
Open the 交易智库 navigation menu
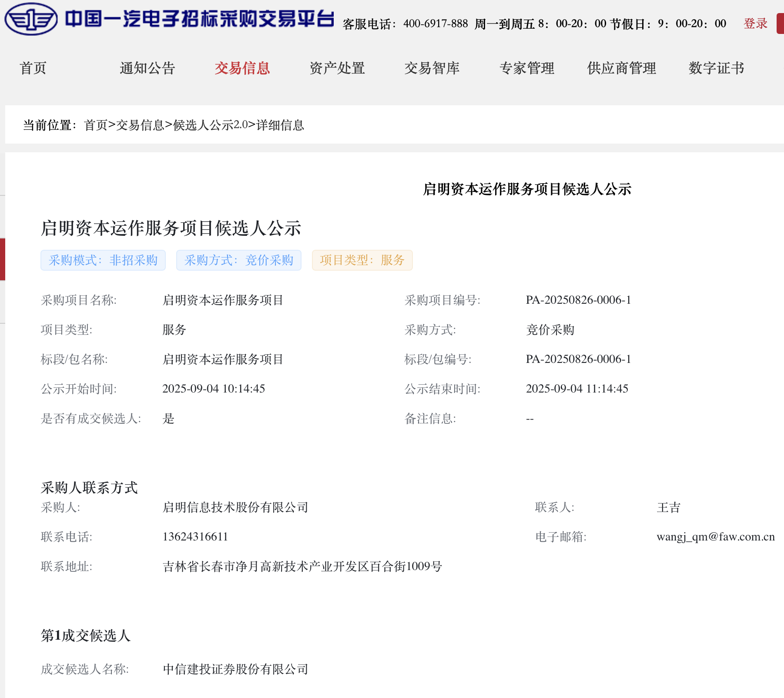[x=432, y=68]
